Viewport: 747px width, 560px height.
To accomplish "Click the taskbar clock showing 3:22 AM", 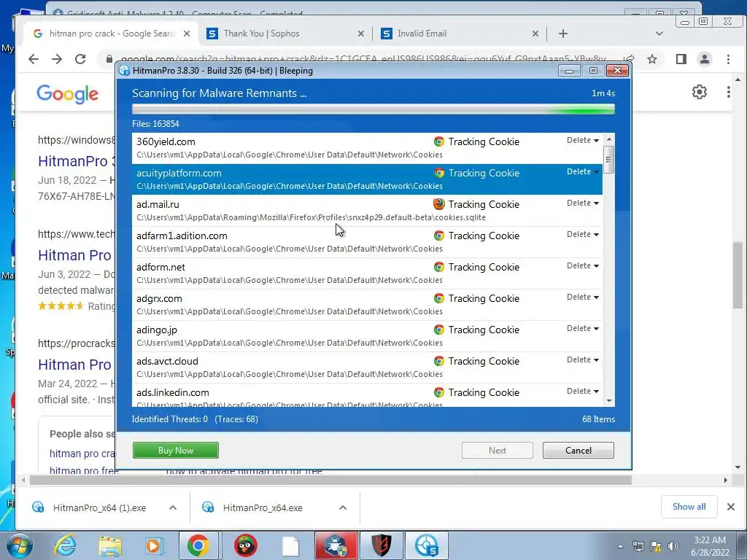I will click(x=710, y=545).
